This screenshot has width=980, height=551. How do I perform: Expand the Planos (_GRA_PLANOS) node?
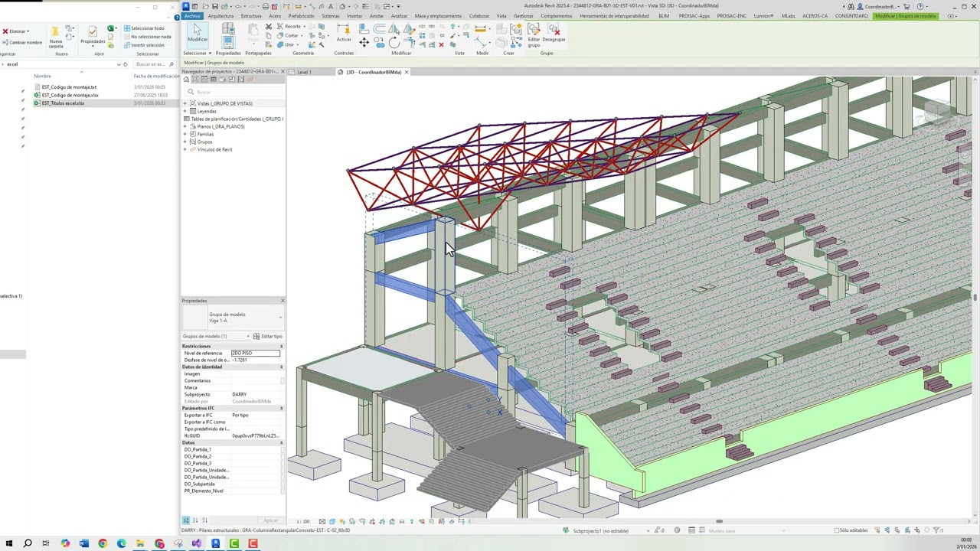[185, 126]
